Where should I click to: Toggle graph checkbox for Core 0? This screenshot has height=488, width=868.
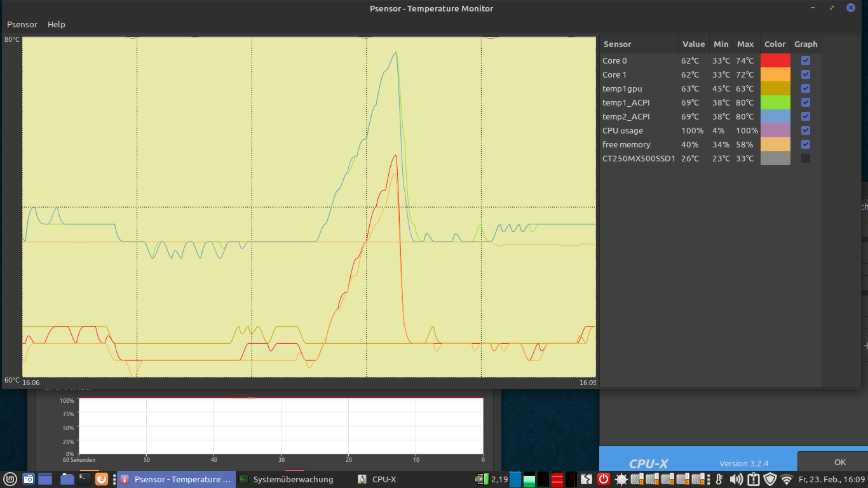[x=806, y=60]
